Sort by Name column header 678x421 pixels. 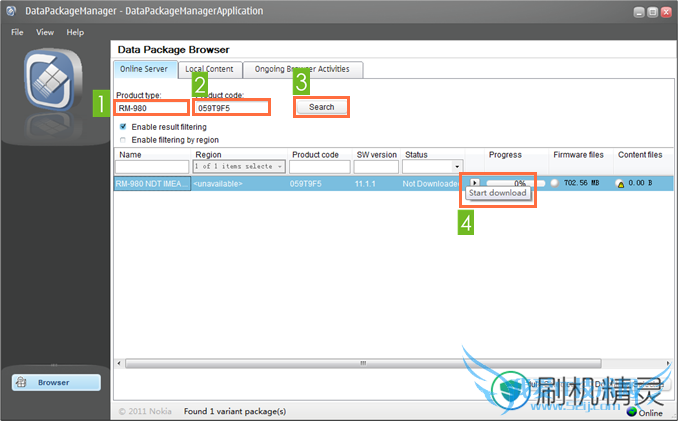[x=130, y=155]
